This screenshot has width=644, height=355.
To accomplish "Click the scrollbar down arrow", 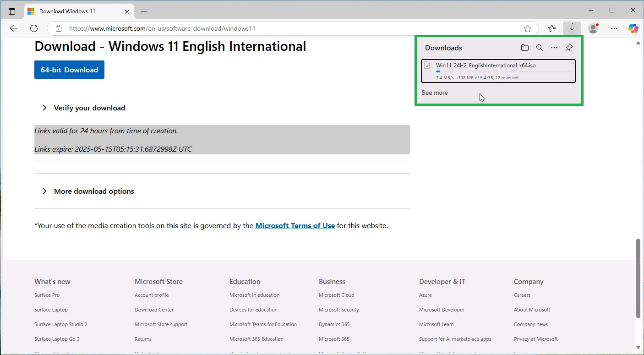I will (638, 348).
